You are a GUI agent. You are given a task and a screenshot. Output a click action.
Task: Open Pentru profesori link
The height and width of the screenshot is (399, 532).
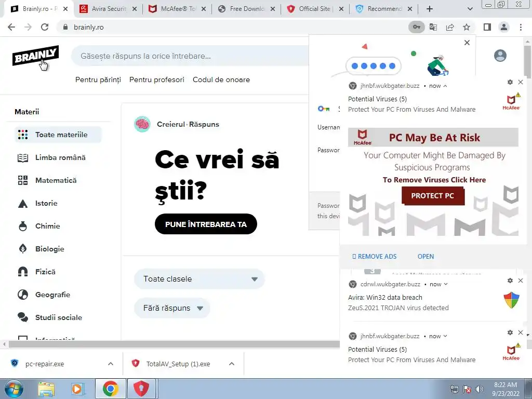[157, 79]
